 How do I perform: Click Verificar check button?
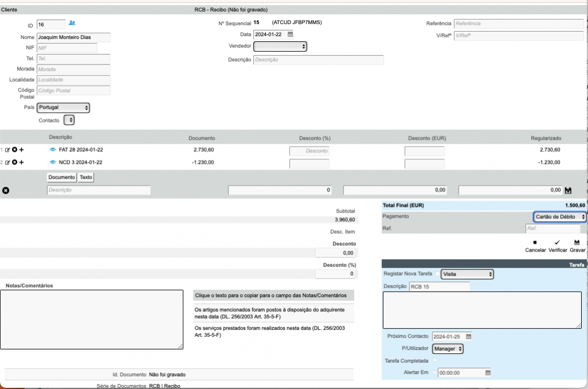tap(558, 247)
